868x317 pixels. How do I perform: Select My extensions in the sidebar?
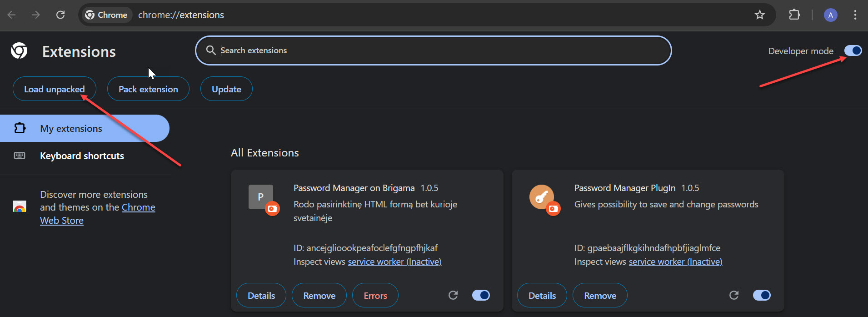pyautogui.click(x=85, y=128)
